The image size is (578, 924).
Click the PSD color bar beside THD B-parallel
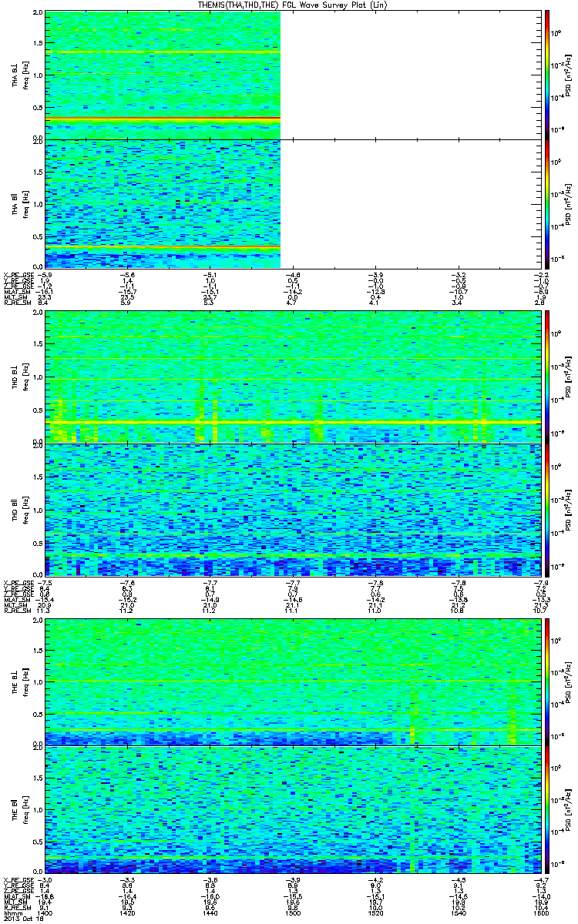tap(547, 510)
